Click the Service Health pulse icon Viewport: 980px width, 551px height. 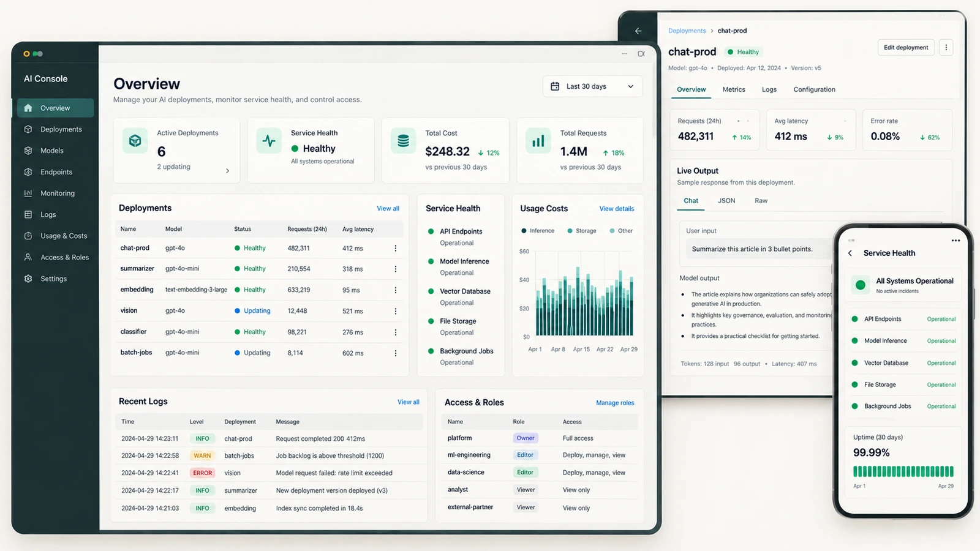(x=269, y=141)
